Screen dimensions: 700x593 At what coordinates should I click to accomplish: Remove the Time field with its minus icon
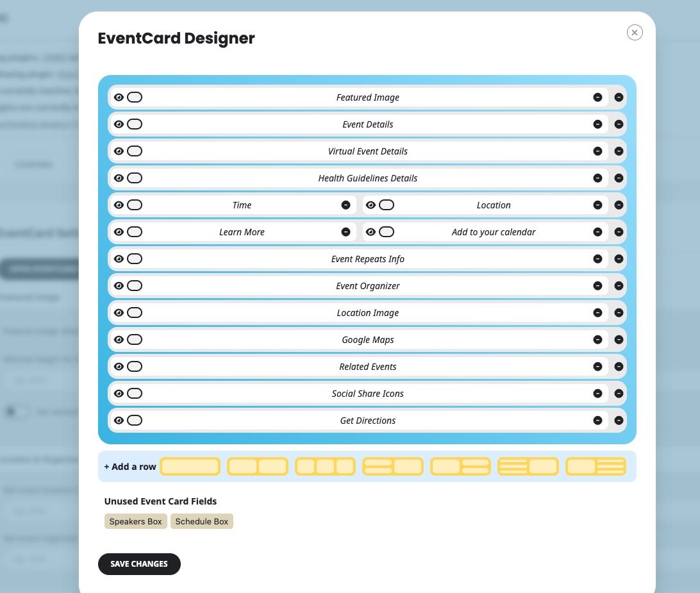pos(346,205)
